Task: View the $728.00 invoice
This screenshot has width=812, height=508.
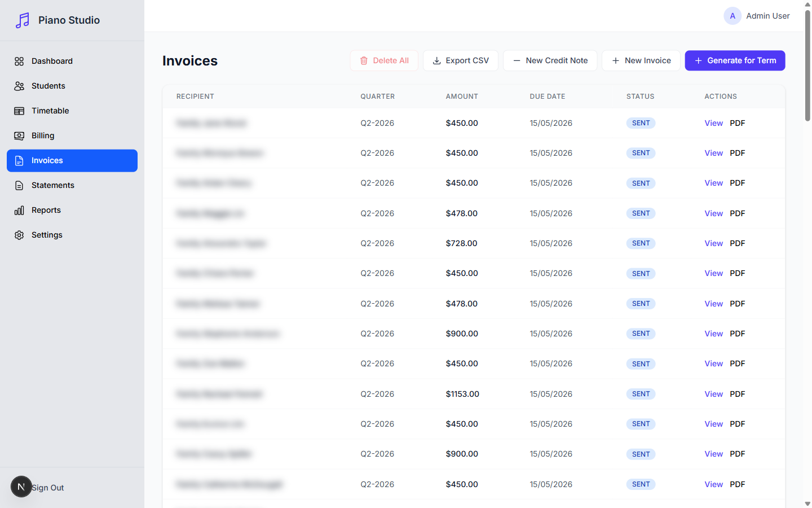Action: click(713, 243)
